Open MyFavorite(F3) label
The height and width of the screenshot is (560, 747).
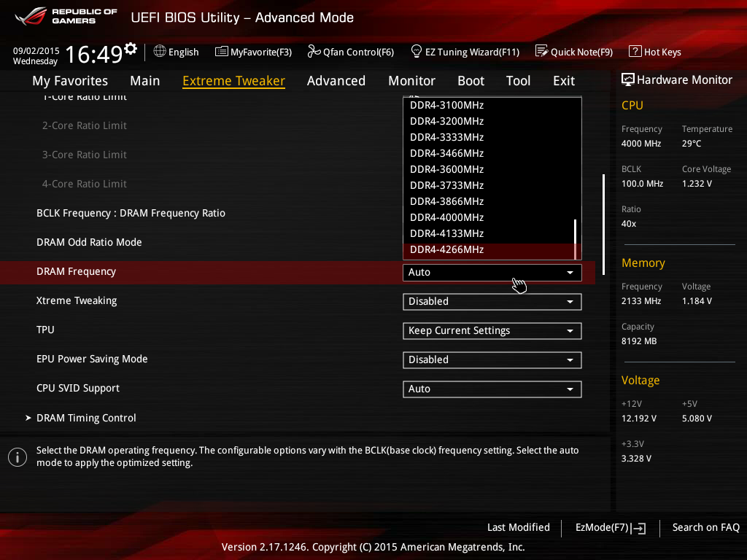click(x=261, y=52)
